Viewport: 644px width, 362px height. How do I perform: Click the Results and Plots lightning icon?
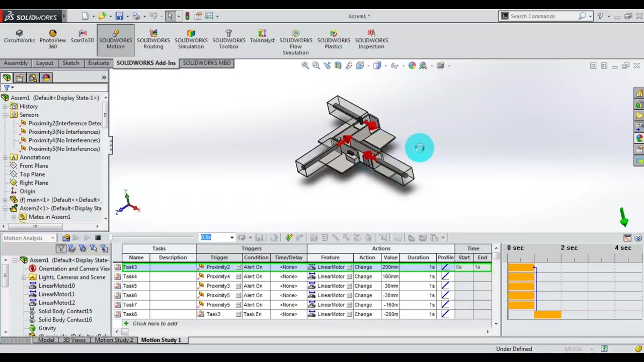(x=289, y=238)
